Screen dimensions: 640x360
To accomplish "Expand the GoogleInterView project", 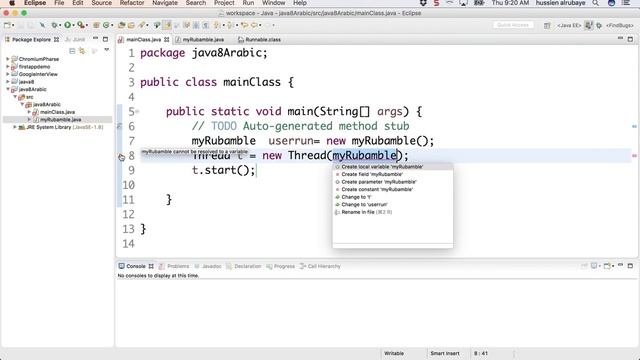I will (x=7, y=74).
